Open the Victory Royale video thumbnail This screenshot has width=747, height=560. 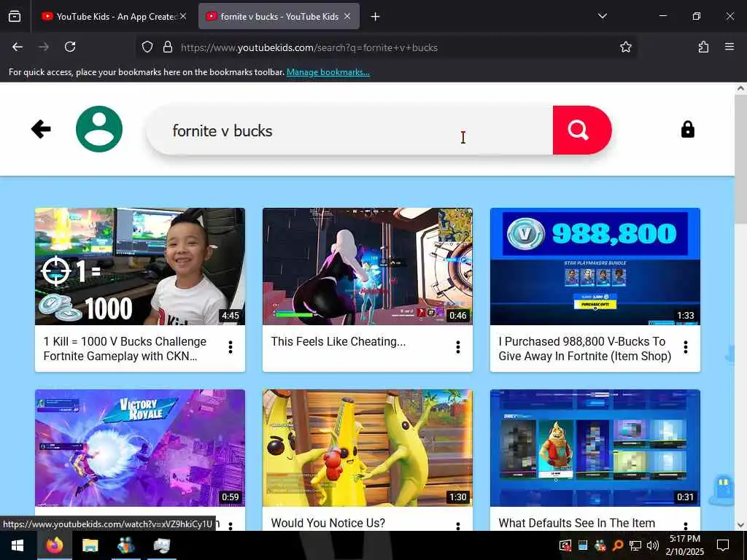coord(140,448)
